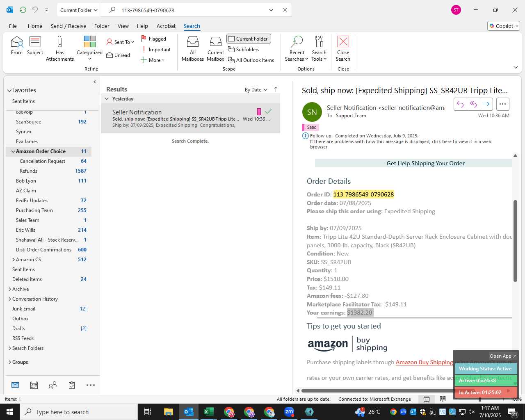Toggle the completed flag checkmark on message

tap(268, 112)
